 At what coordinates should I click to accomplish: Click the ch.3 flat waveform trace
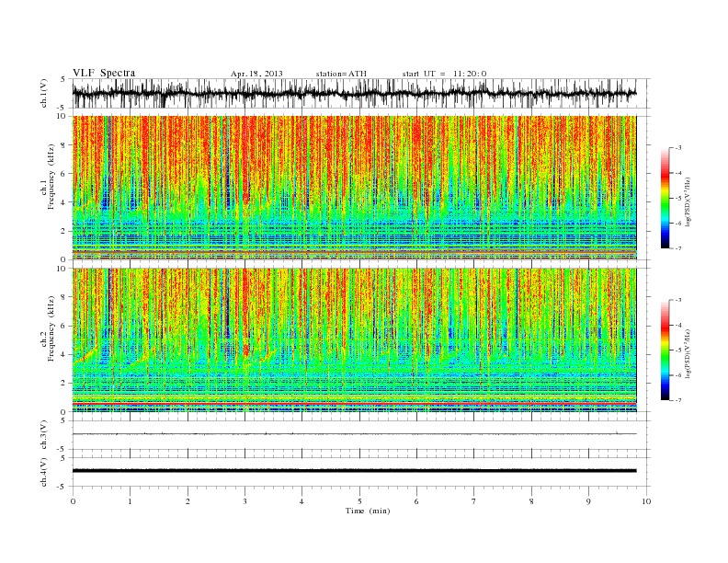[354, 434]
